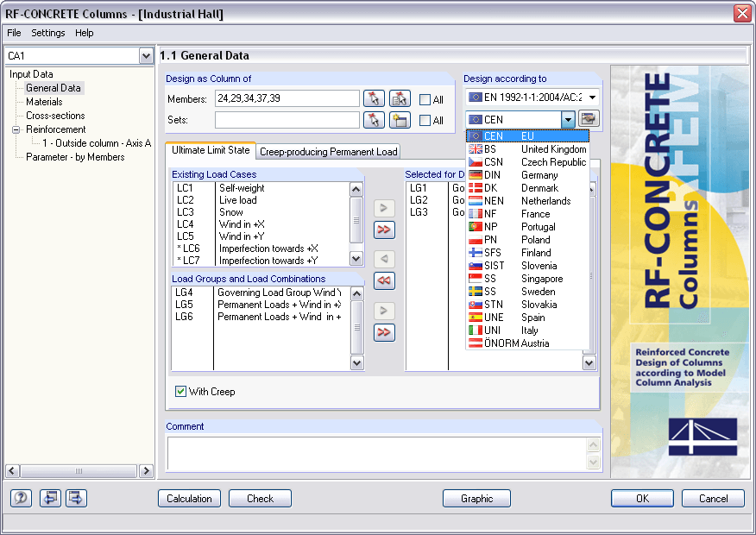This screenshot has height=535, width=756.
Task: Select STN Slovakia in annex list
Action: click(527, 305)
